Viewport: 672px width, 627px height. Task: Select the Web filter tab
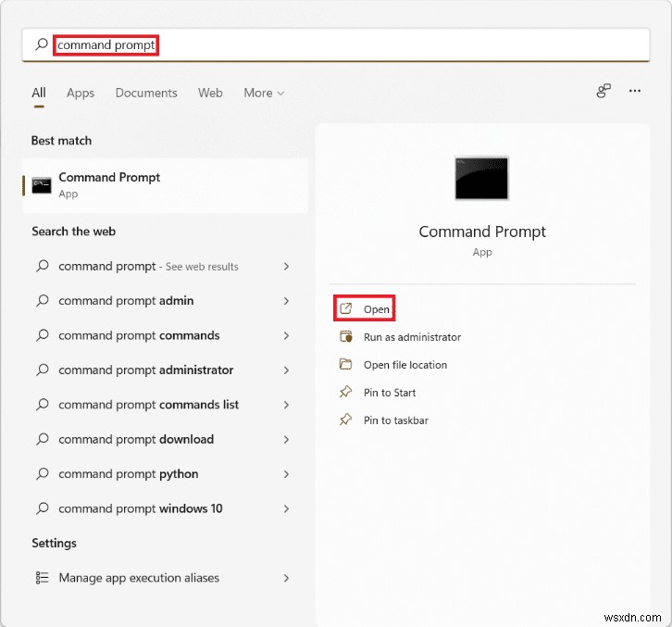[210, 93]
